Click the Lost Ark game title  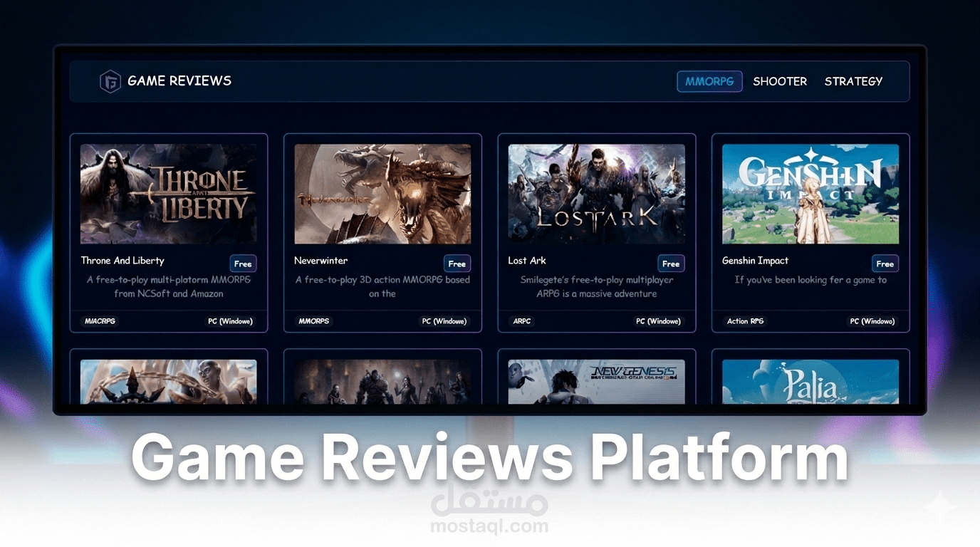[x=527, y=261]
